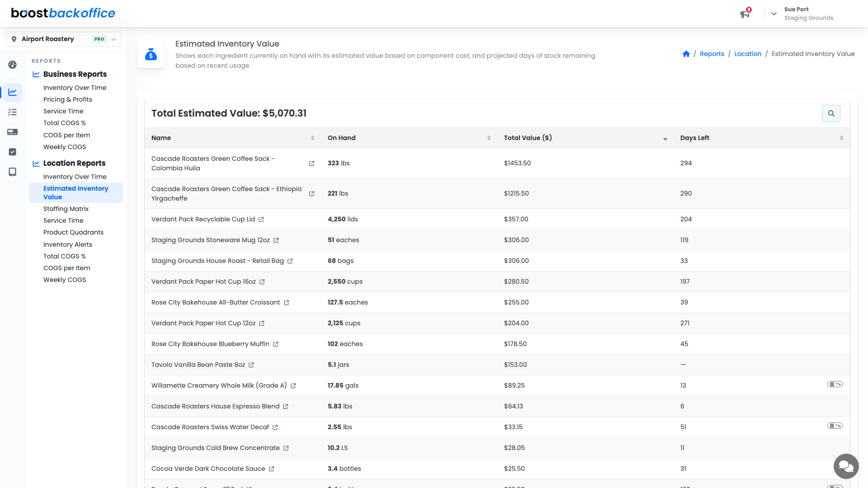
Task: Click the usage badge on Swiss Water Decaf row
Action: point(835,426)
